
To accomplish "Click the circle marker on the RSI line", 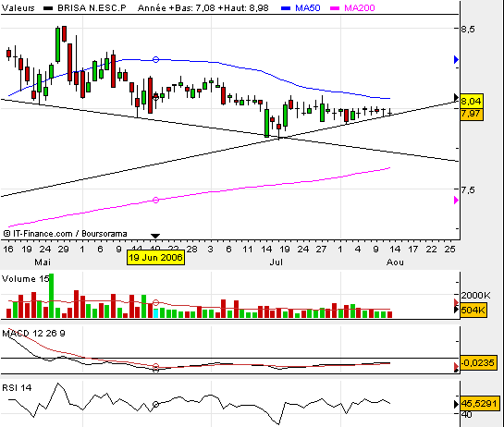I will point(155,404).
